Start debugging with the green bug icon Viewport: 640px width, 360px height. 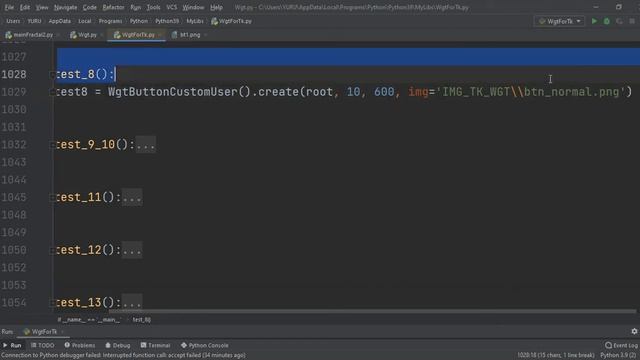point(607,21)
